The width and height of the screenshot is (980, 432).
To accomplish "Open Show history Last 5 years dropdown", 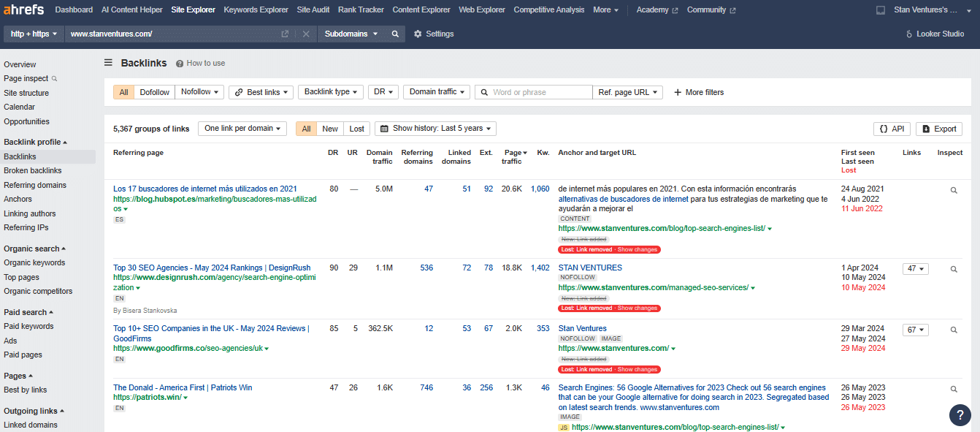I will [435, 129].
